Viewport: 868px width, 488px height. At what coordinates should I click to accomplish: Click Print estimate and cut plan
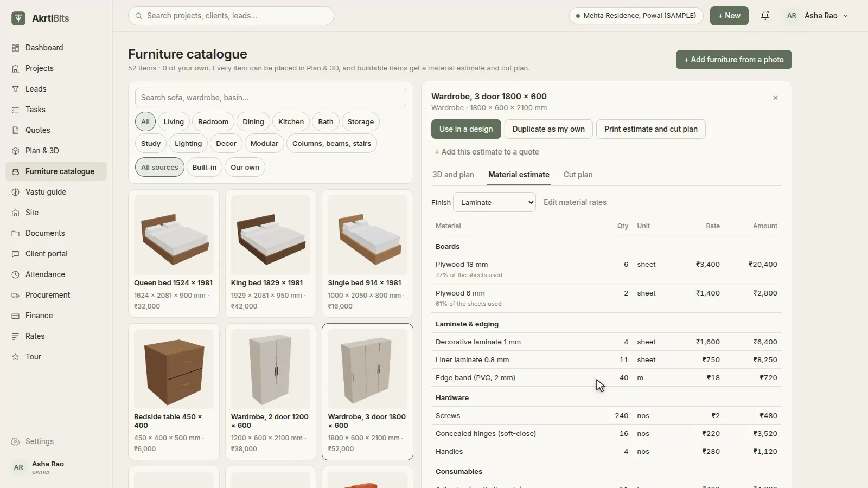tap(651, 129)
